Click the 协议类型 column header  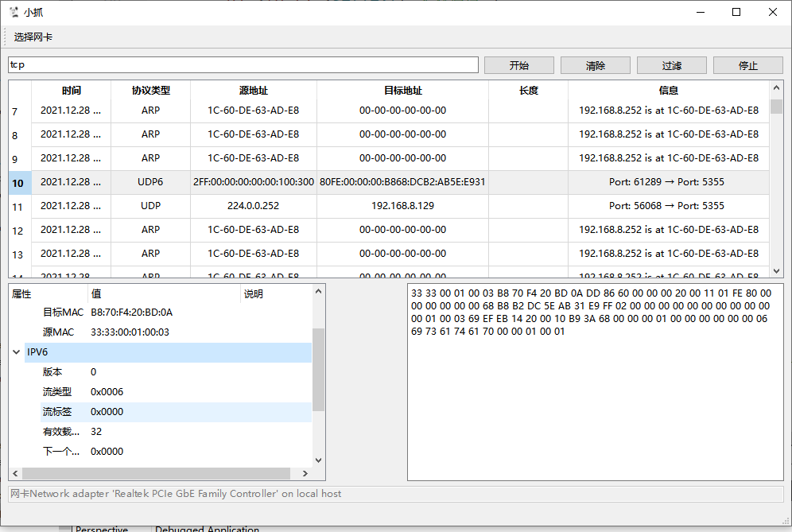click(x=149, y=90)
